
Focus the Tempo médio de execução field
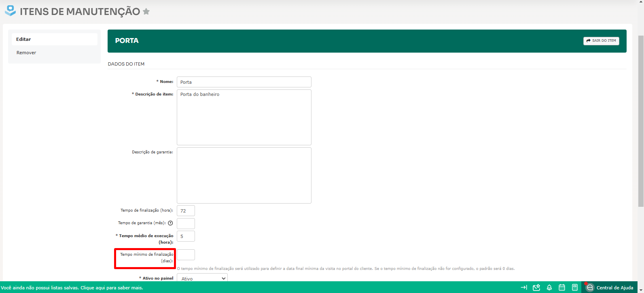186,236
